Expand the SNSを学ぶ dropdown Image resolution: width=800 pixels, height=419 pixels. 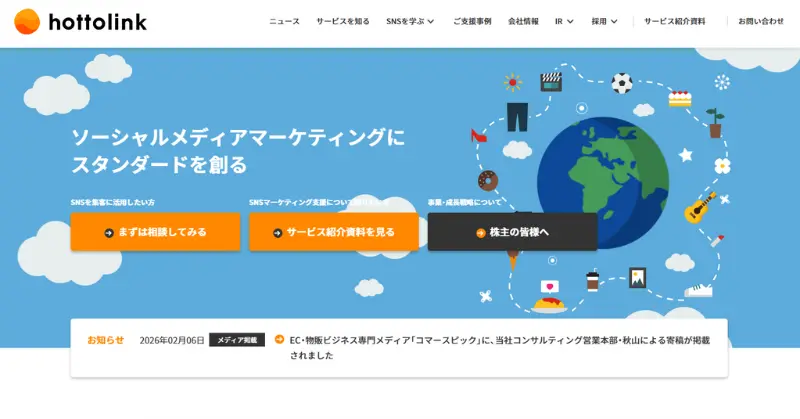click(x=410, y=21)
